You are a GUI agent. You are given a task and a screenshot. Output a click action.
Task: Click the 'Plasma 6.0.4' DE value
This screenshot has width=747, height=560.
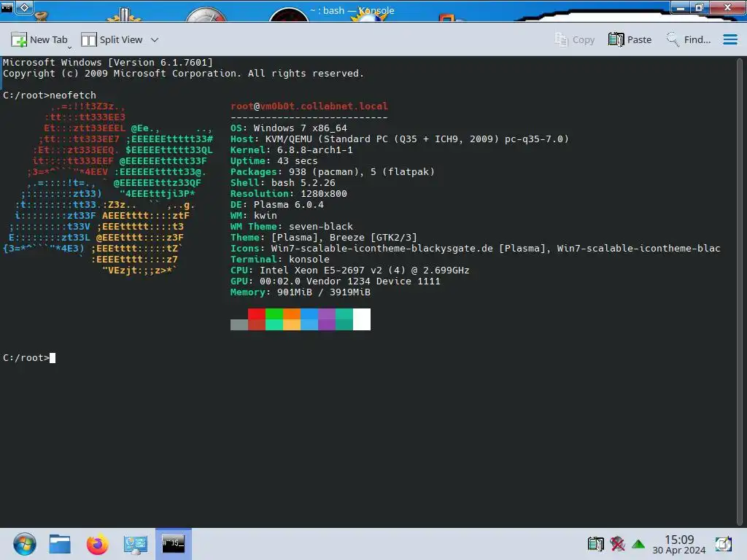(x=289, y=205)
